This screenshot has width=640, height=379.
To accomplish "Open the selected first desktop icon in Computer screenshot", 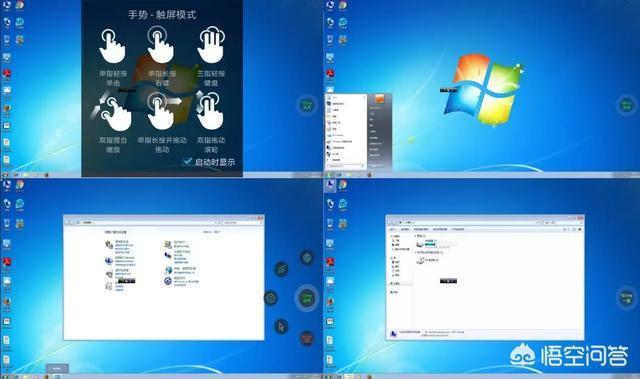I will pyautogui.click(x=330, y=186).
